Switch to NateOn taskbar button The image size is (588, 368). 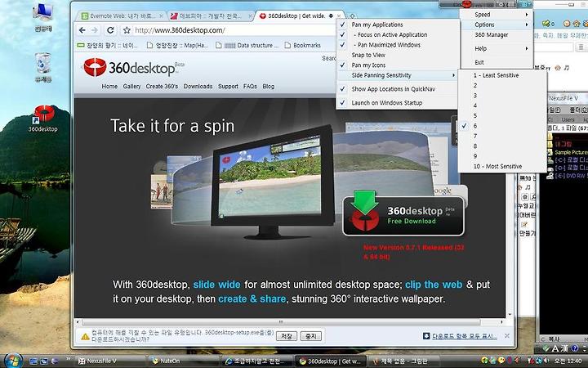click(182, 361)
